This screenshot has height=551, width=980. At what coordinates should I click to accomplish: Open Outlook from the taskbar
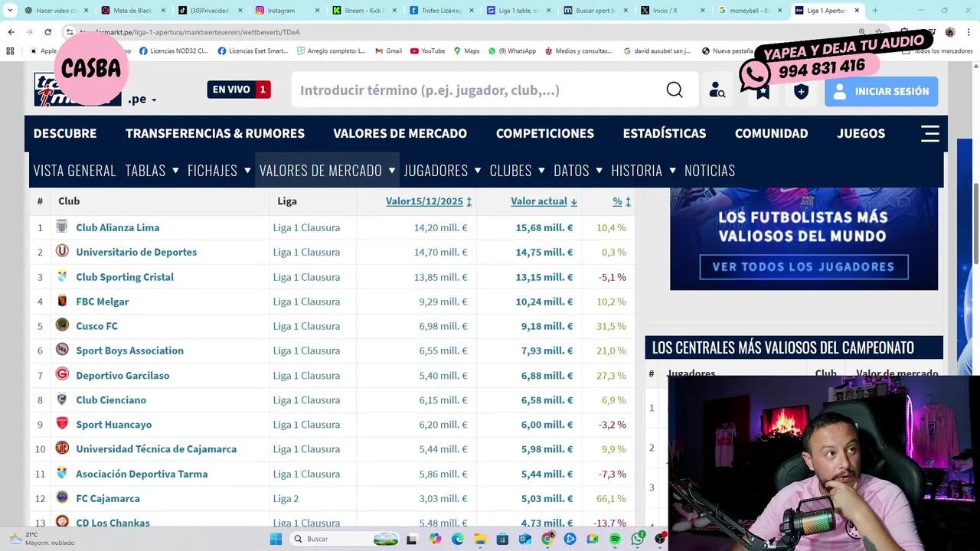(525, 539)
